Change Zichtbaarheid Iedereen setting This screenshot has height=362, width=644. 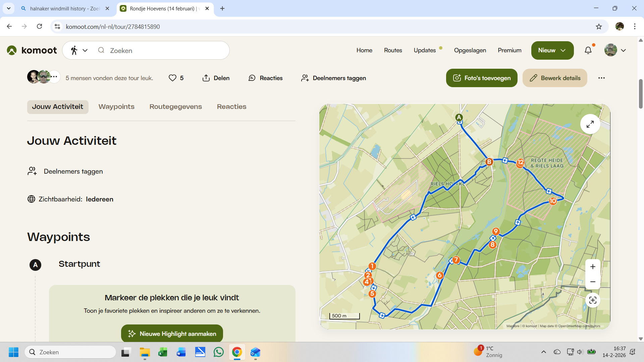99,199
